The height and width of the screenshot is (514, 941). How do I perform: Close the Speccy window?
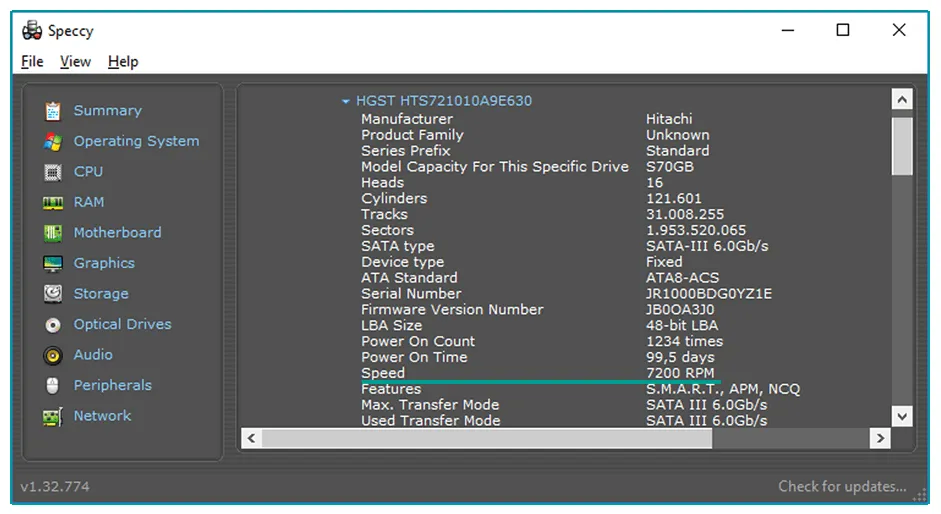[898, 30]
